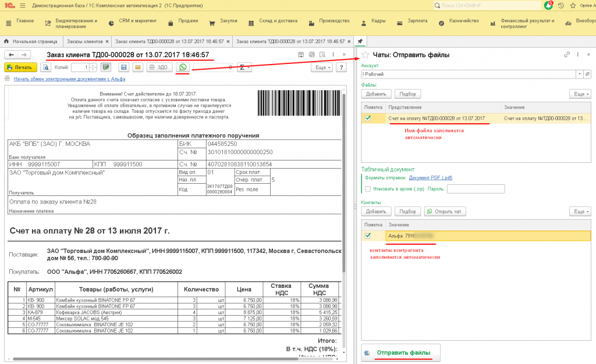Open the three-dot menu of the order form
596x364 pixels.
(334, 55)
